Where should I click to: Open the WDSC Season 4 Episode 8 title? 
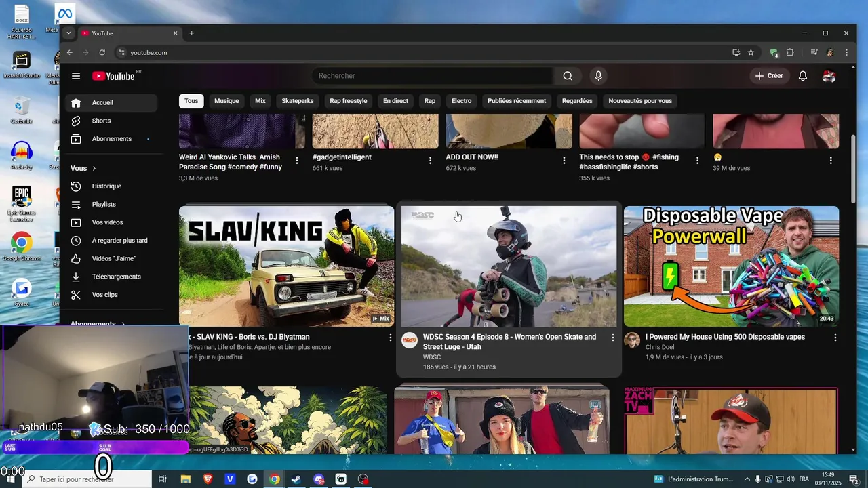click(510, 342)
